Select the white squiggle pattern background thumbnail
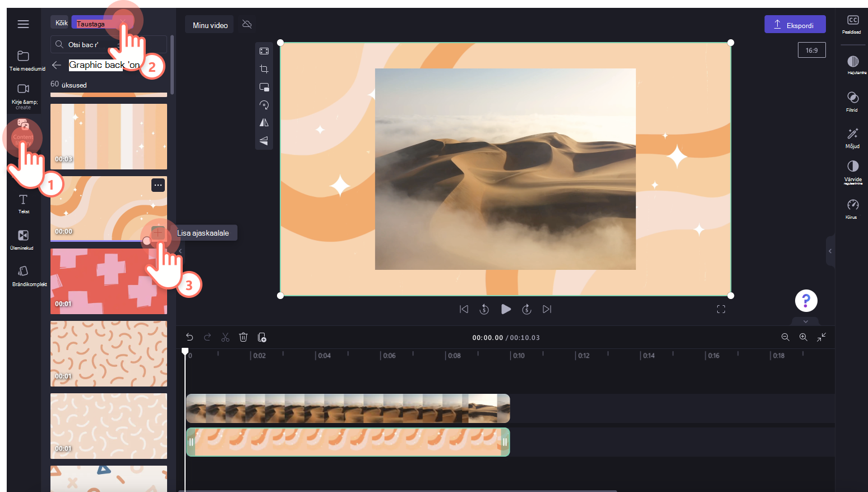Image resolution: width=868 pixels, height=492 pixels. point(109,426)
